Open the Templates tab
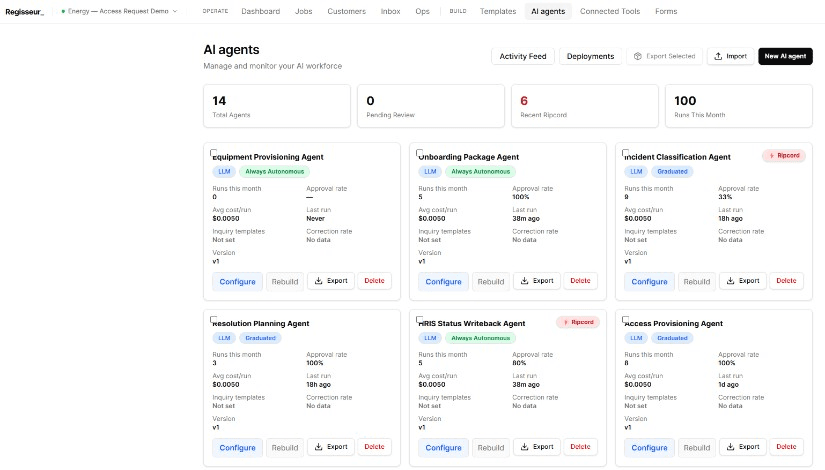825x470 pixels. (498, 11)
